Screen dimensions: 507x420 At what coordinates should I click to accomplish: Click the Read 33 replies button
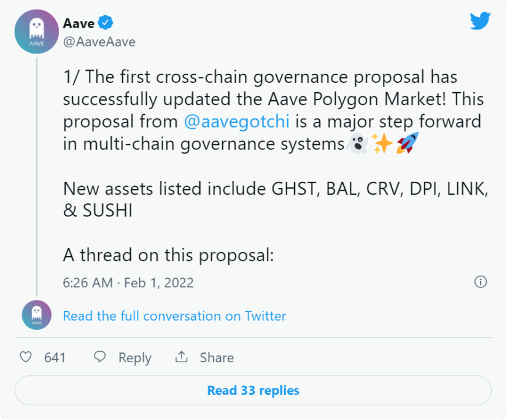click(253, 391)
